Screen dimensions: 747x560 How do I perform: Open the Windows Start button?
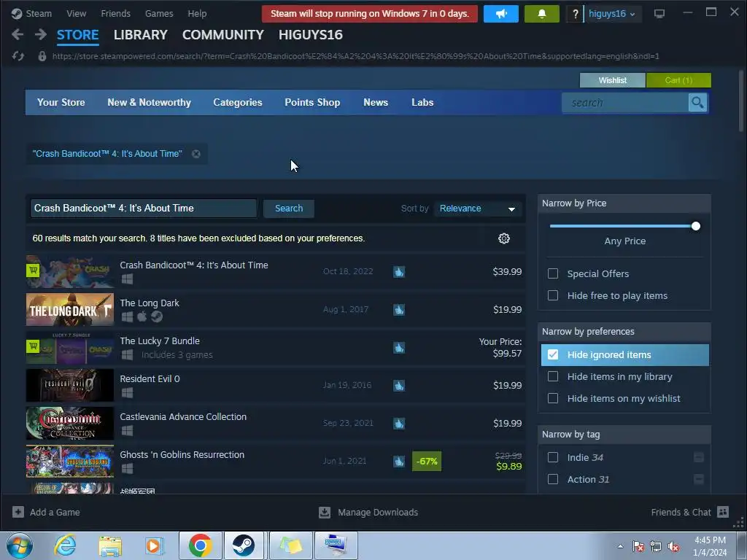(20, 545)
